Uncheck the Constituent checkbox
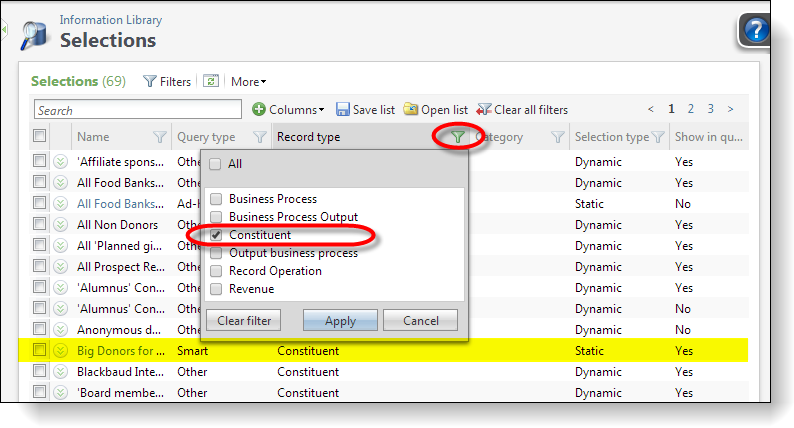 pos(216,235)
